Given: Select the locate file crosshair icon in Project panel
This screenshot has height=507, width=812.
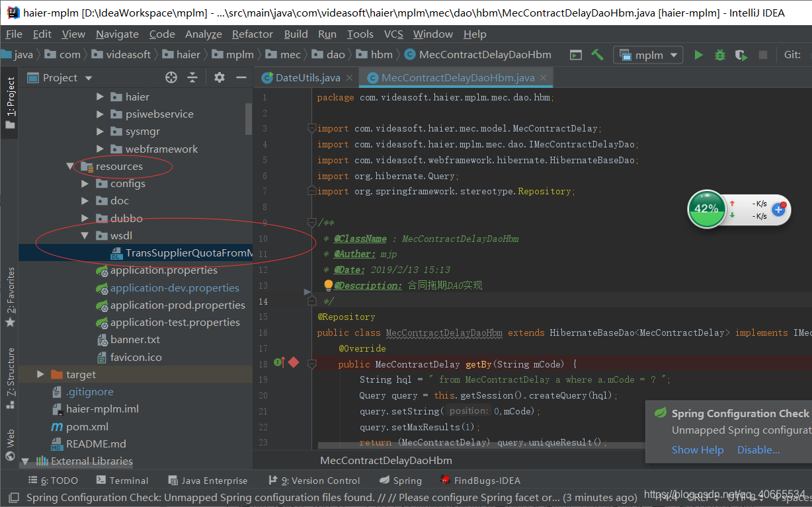Looking at the screenshot, I should (x=171, y=77).
